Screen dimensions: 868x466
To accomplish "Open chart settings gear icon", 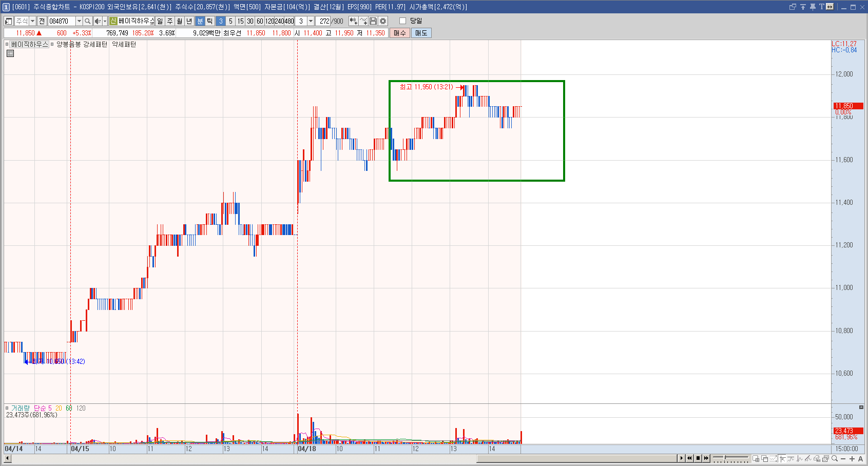I will click(x=383, y=21).
